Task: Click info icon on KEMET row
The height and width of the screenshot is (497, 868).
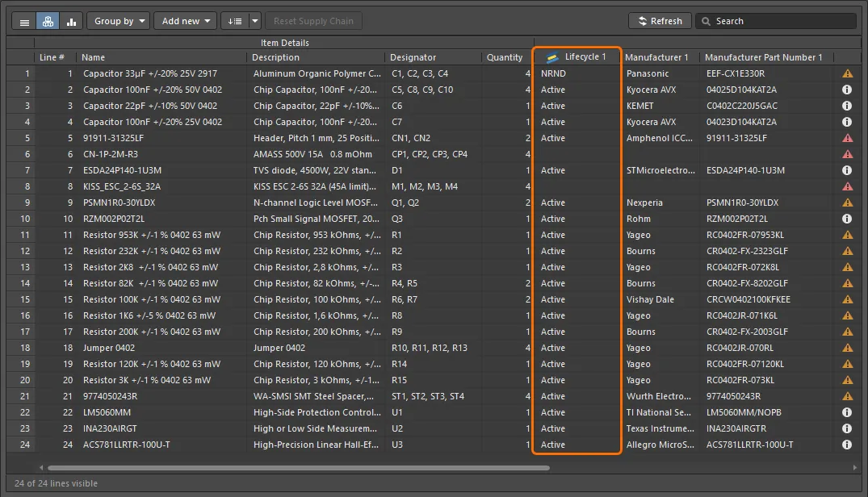Action: click(847, 106)
